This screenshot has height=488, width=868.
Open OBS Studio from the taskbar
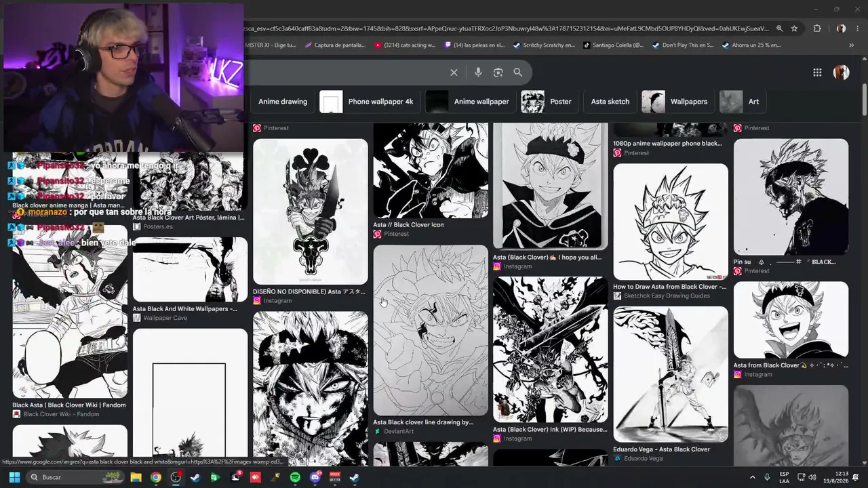176,477
